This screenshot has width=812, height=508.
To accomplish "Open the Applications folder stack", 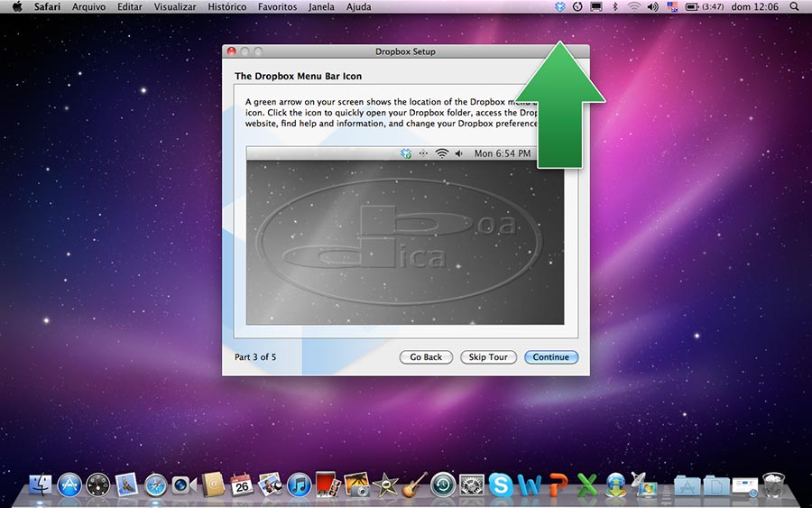I will pos(687,485).
